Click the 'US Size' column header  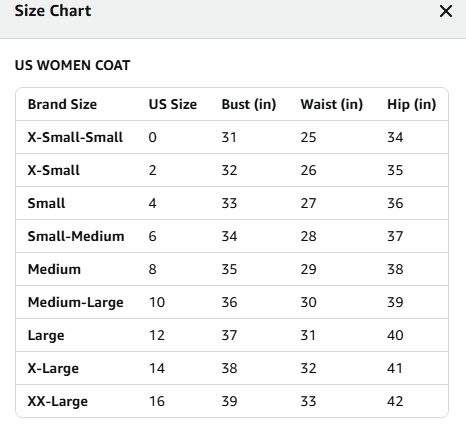click(x=173, y=104)
